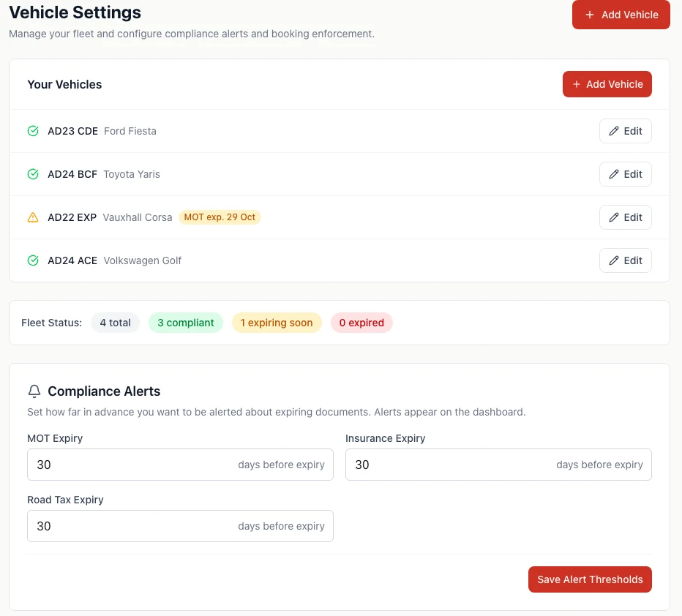Click Add Vehicle button in Your Vehicles card
The height and width of the screenshot is (616, 682).
pyautogui.click(x=607, y=84)
